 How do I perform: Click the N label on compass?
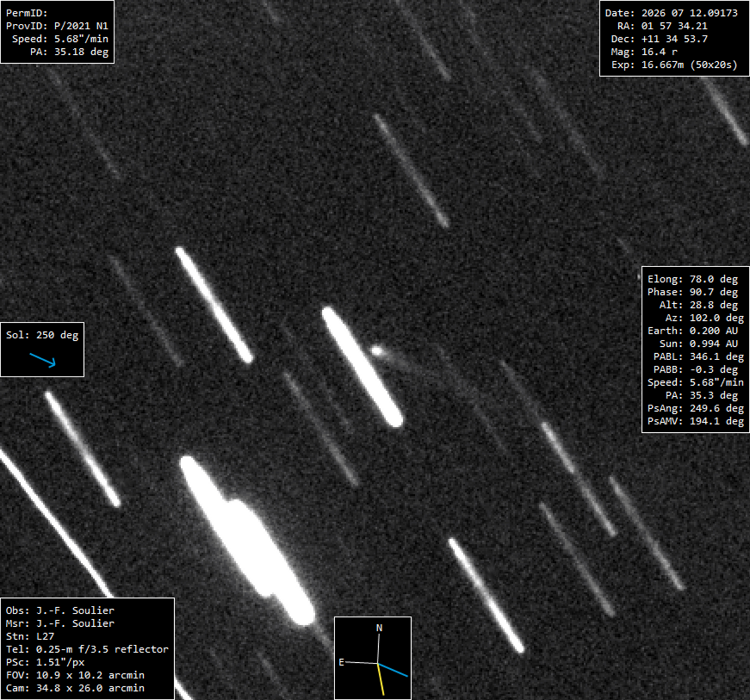[379, 628]
